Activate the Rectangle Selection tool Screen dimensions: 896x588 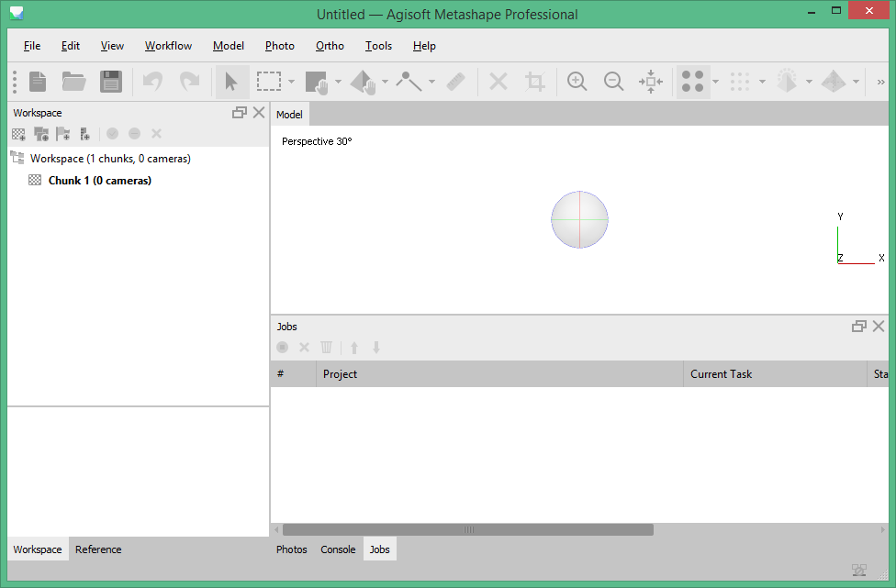tap(267, 82)
